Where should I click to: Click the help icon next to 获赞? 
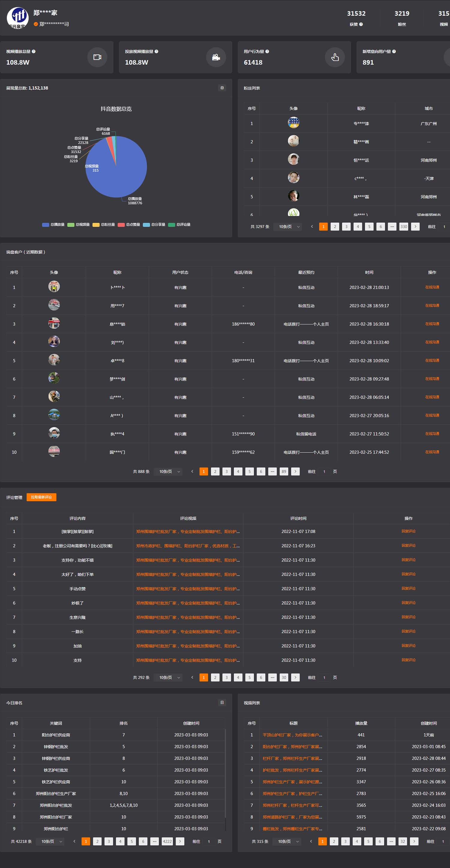point(361,24)
